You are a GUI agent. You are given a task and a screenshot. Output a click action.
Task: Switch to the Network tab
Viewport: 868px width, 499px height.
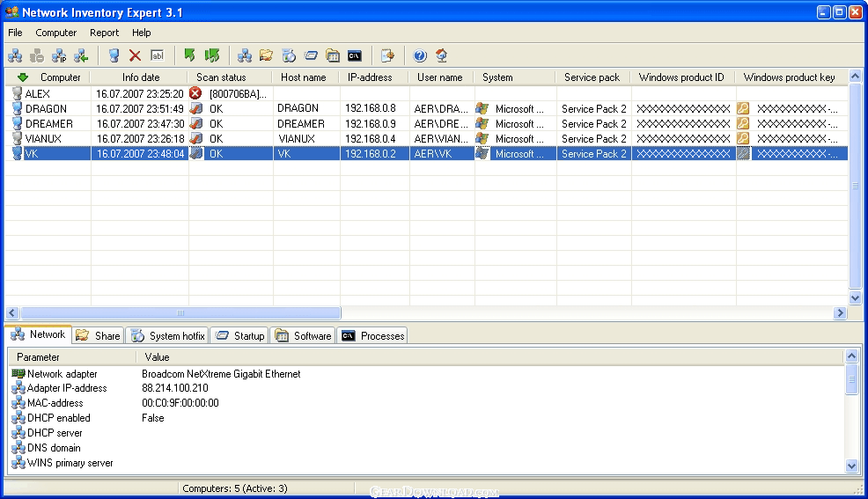coord(38,334)
